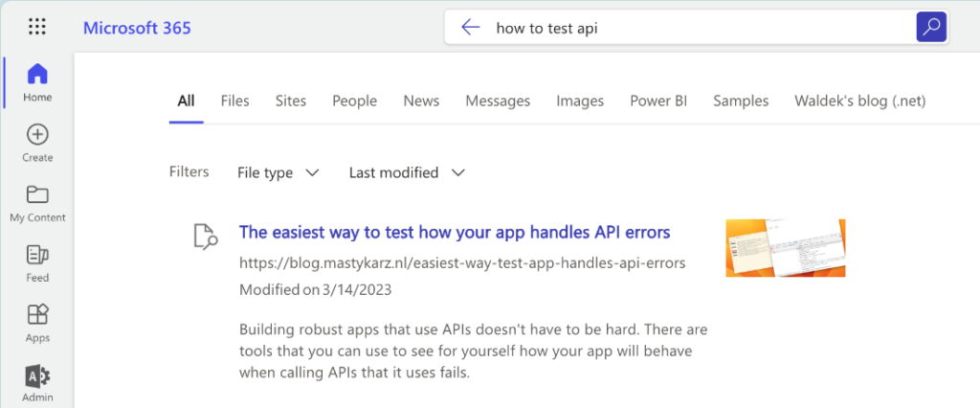
Task: Expand the File type filter dropdown
Action: pos(278,172)
